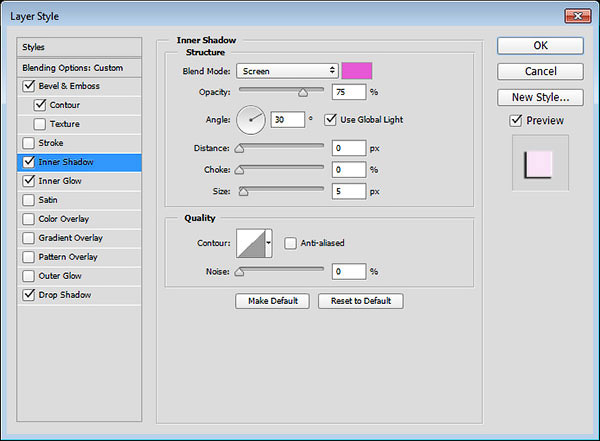Click the Cancel button

(x=540, y=71)
